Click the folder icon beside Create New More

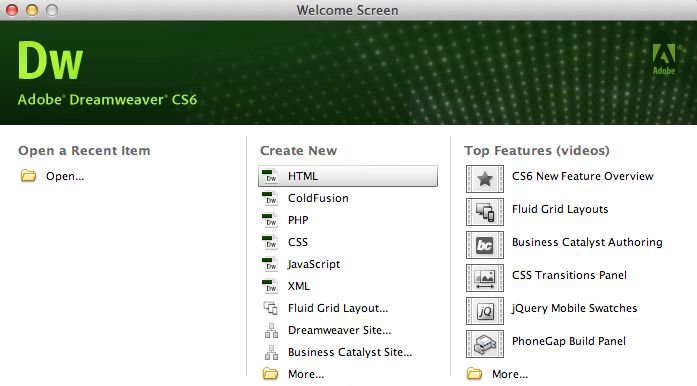(270, 374)
